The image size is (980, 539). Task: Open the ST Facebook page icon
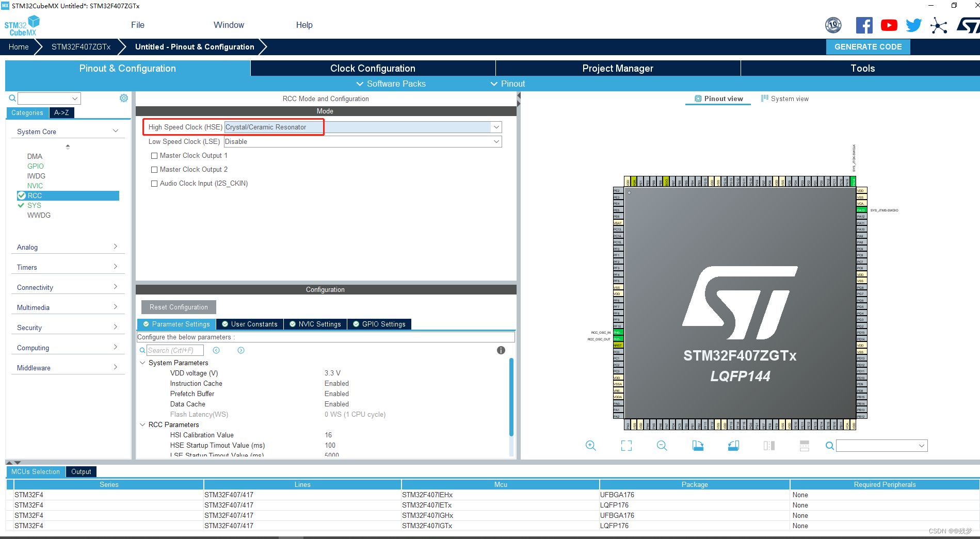click(864, 25)
